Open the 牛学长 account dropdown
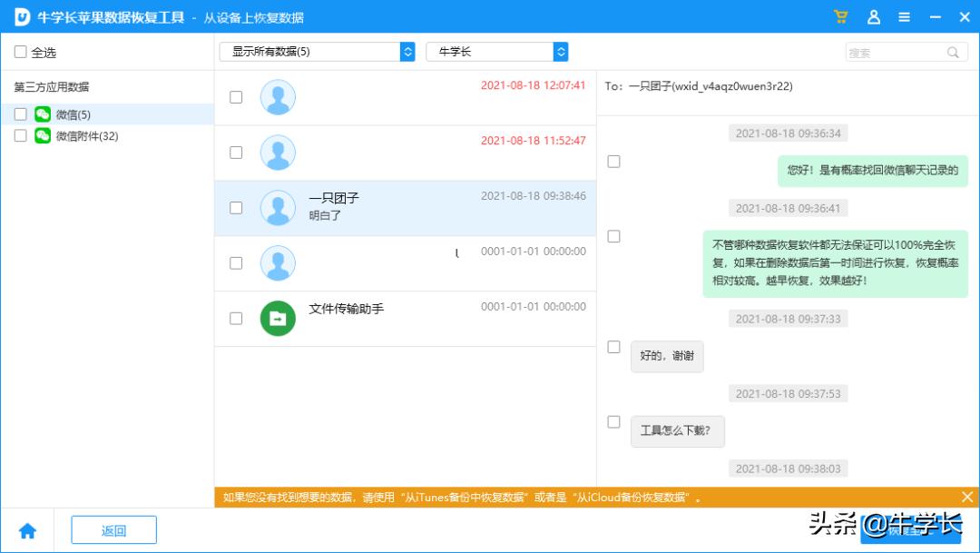 (497, 53)
